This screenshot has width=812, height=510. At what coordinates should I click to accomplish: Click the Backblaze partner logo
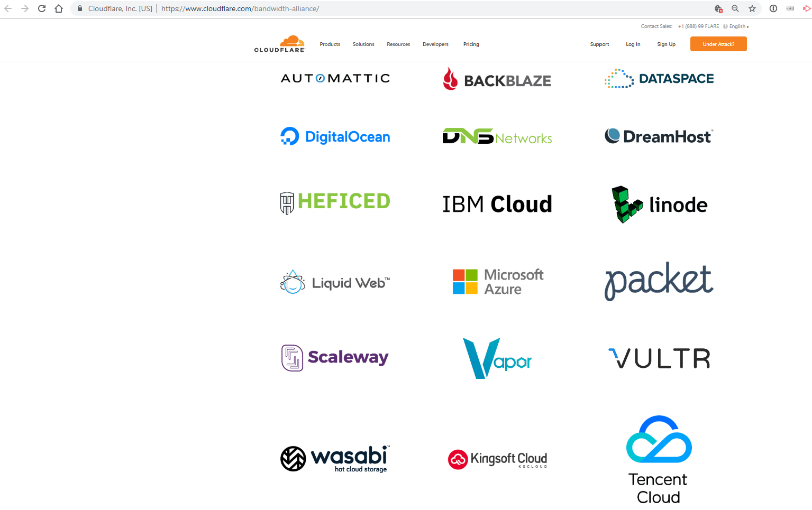(x=497, y=79)
